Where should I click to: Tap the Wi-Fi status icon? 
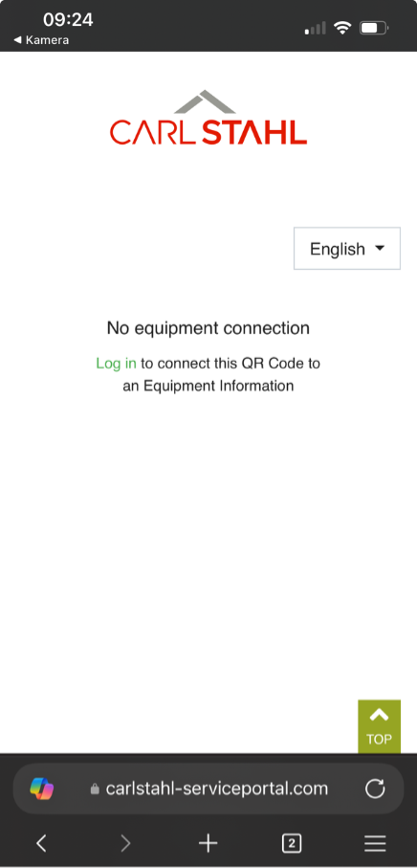point(343,28)
